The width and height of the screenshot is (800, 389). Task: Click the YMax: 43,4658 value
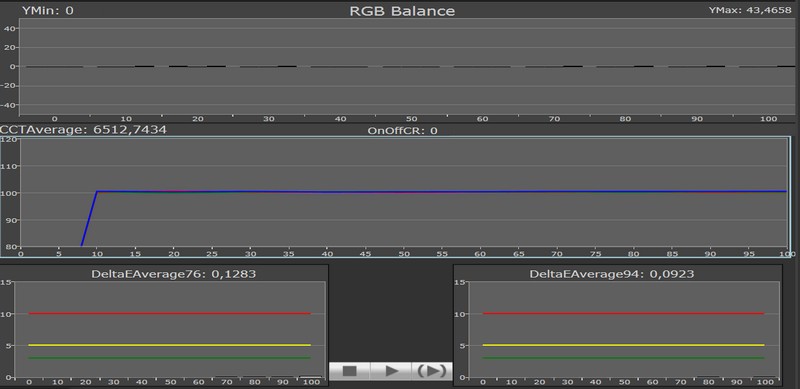click(x=752, y=10)
